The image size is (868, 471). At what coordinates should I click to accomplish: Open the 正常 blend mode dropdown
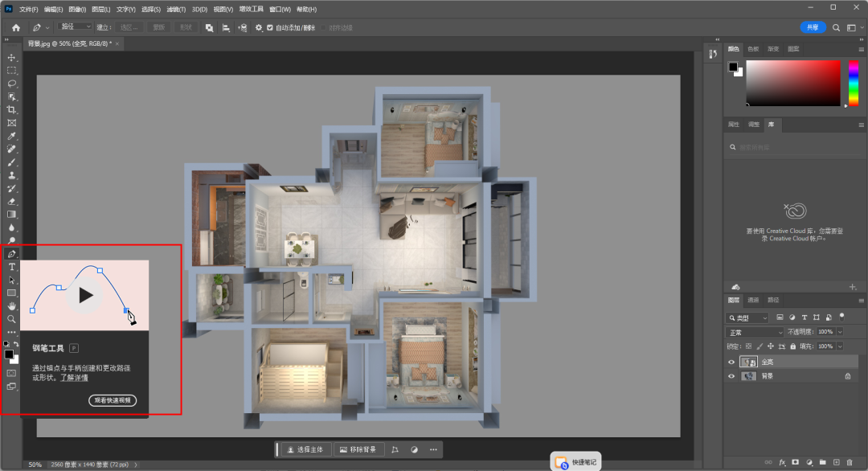click(755, 333)
